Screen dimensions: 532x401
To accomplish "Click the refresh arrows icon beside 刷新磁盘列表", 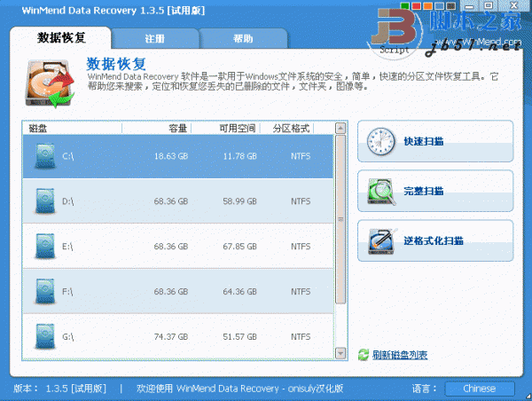I will tap(364, 355).
